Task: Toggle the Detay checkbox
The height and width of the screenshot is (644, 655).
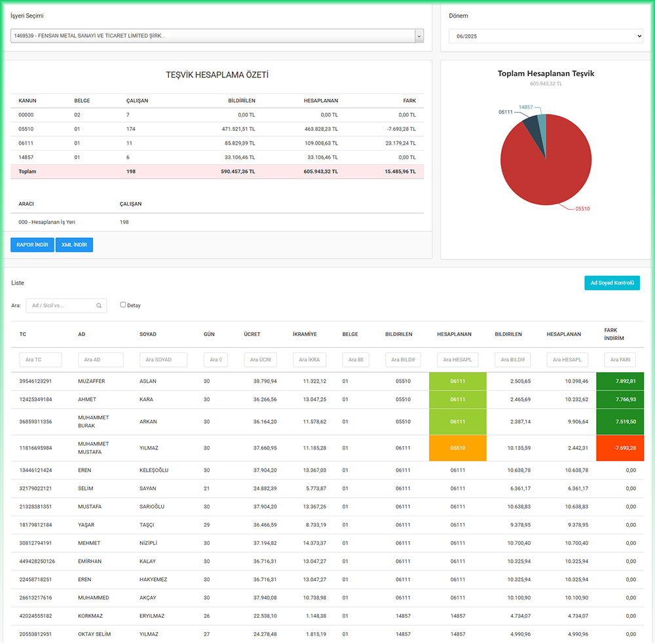Action: (x=123, y=305)
